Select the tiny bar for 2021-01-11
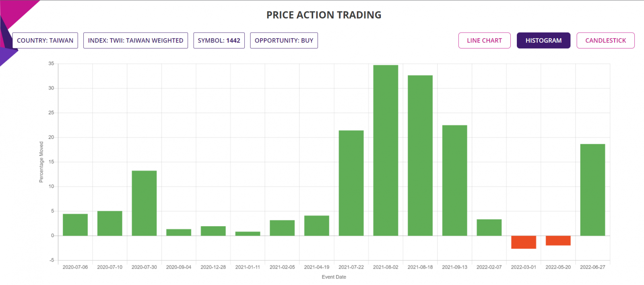 pos(248,234)
